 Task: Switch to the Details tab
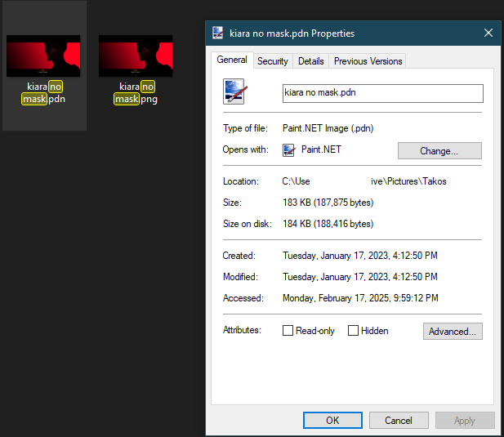click(x=310, y=61)
